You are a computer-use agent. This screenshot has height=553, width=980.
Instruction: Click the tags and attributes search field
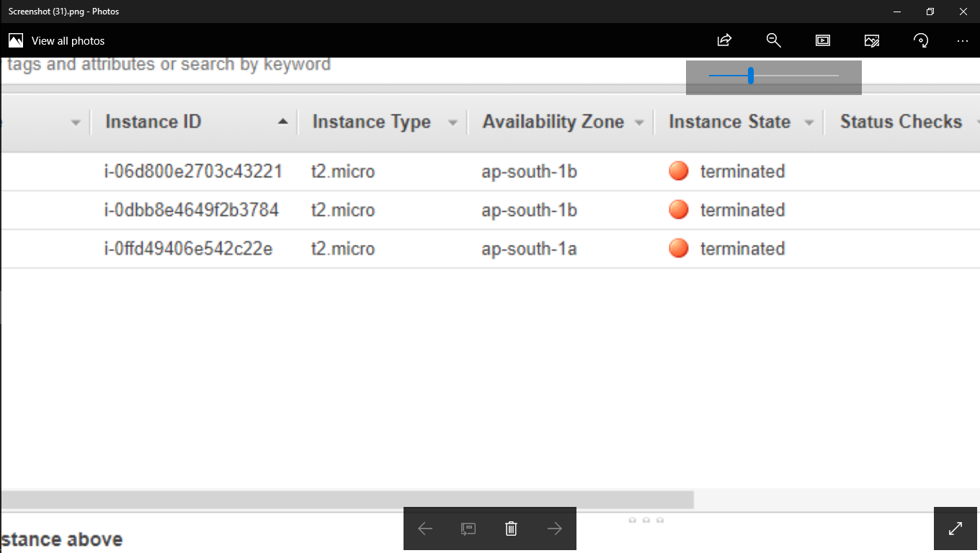[169, 64]
